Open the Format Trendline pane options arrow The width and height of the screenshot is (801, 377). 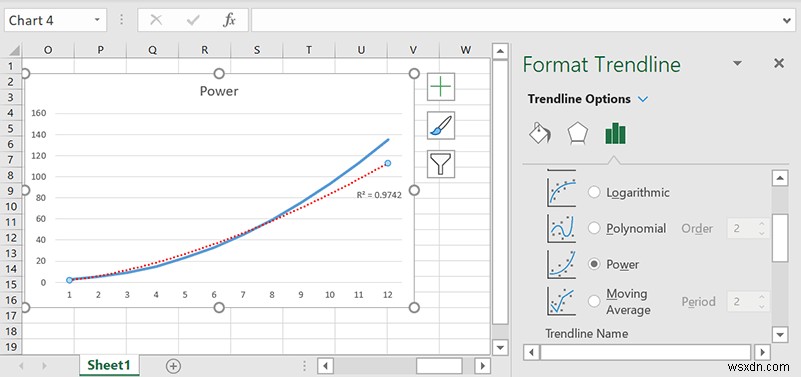(x=737, y=63)
